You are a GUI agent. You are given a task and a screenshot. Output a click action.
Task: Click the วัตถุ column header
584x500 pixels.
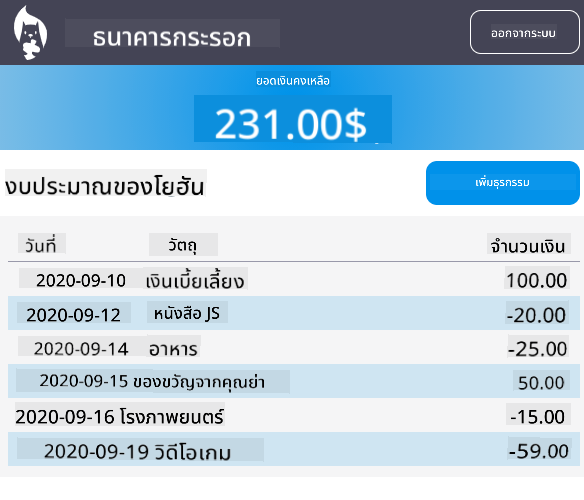point(182,245)
